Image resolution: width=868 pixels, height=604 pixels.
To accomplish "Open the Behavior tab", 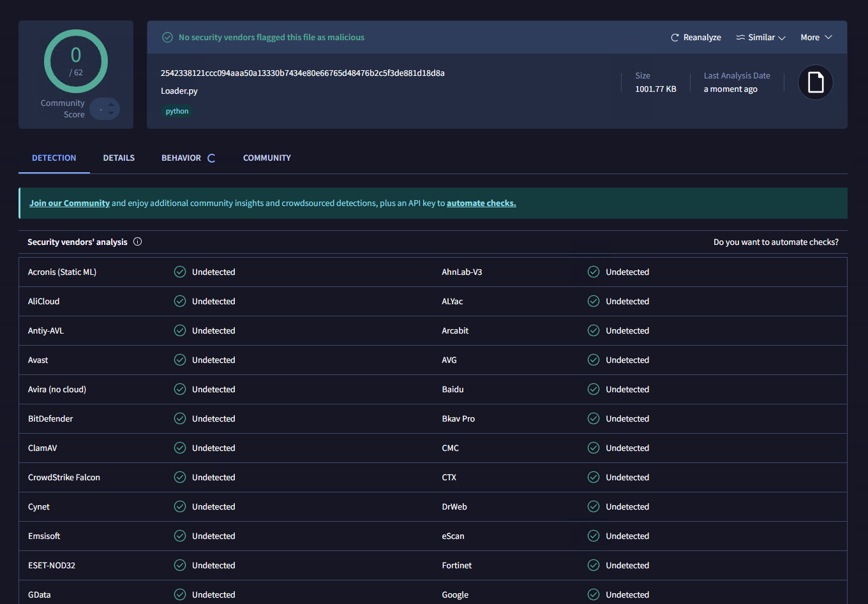I will [x=188, y=158].
